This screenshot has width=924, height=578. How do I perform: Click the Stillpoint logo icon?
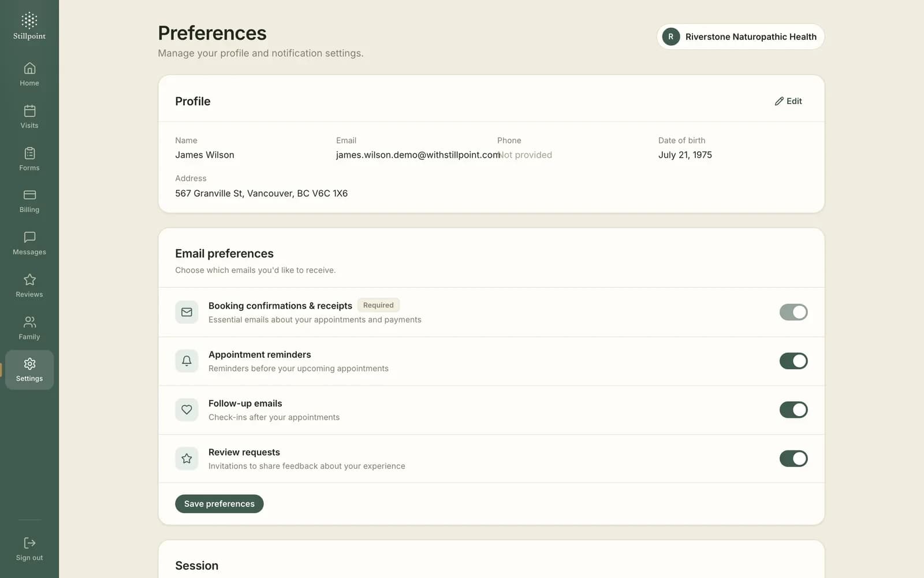click(x=29, y=21)
